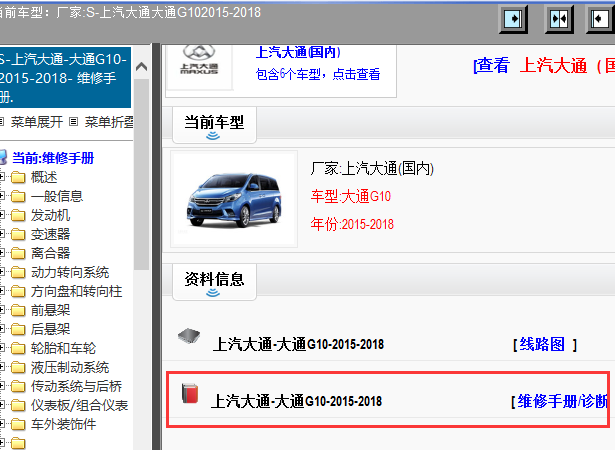Open the 液压制动系统 tree item
615x450 pixels.
70,367
